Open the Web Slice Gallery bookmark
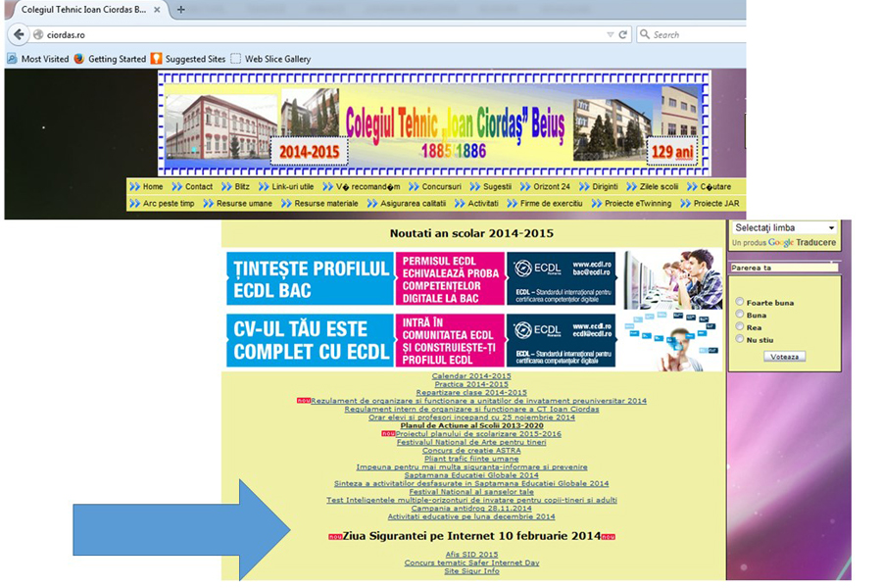Viewport: 882px width, 588px height. 271,59
